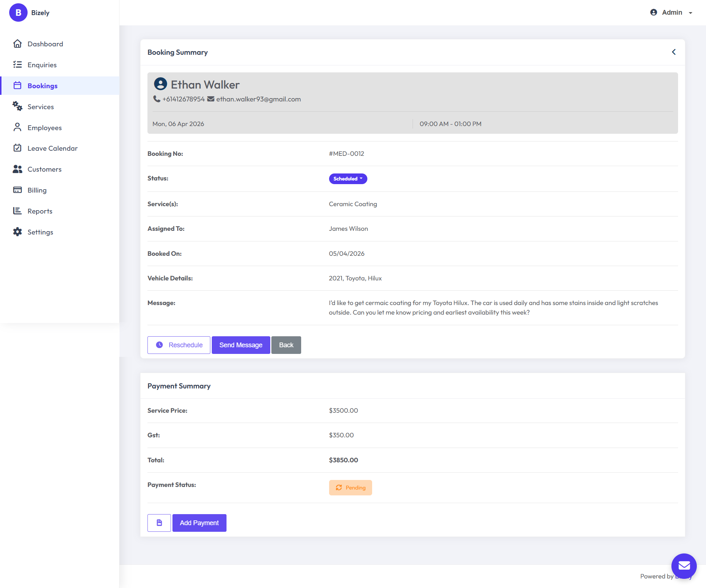This screenshot has width=706, height=588.
Task: Click the date Mon, 06 Apr 2026
Action: (178, 124)
